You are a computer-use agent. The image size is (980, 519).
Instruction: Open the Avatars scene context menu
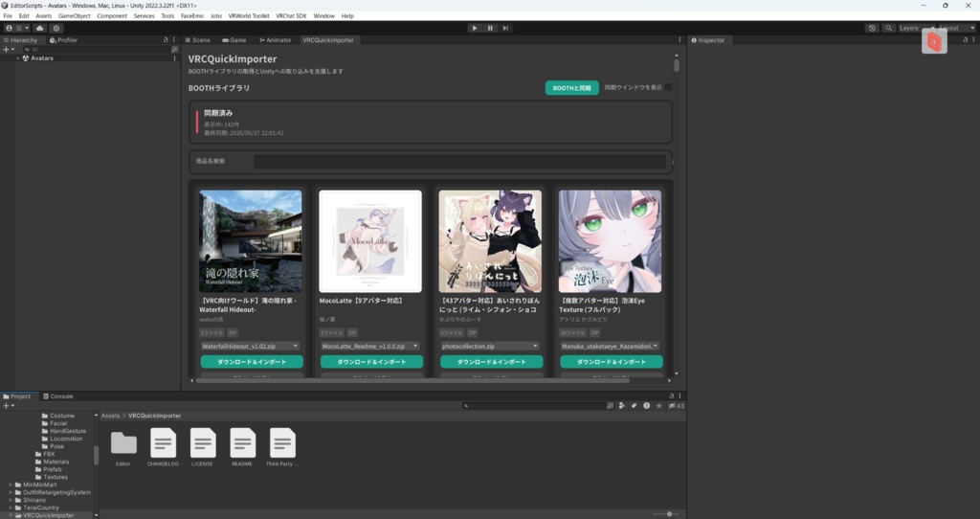pos(174,58)
